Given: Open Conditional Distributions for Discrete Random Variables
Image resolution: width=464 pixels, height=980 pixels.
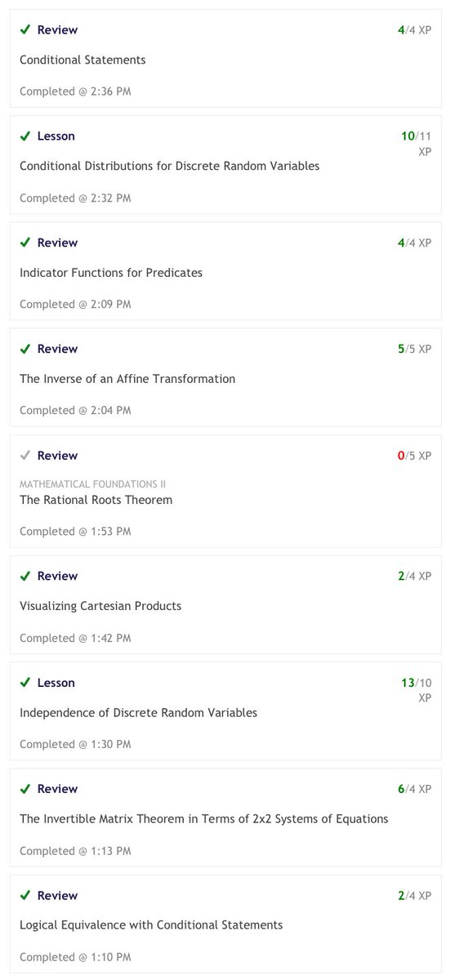Looking at the screenshot, I should pos(169,166).
